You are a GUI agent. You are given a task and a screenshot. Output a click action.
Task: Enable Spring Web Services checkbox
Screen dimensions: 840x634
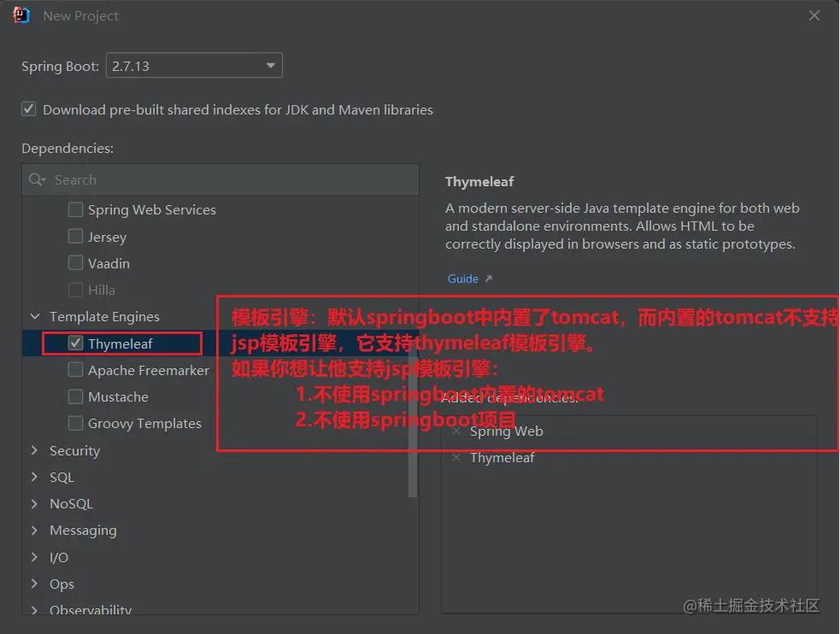(75, 209)
